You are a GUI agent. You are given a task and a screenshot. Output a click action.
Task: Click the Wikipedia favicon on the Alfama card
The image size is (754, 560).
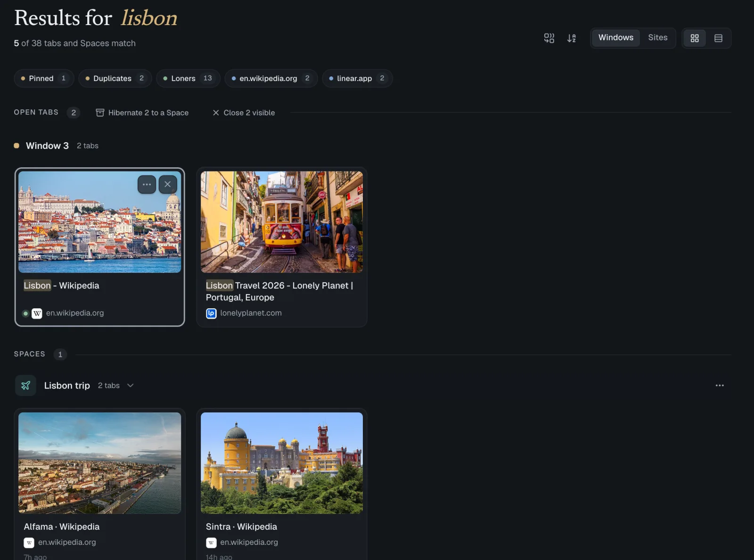click(x=29, y=543)
